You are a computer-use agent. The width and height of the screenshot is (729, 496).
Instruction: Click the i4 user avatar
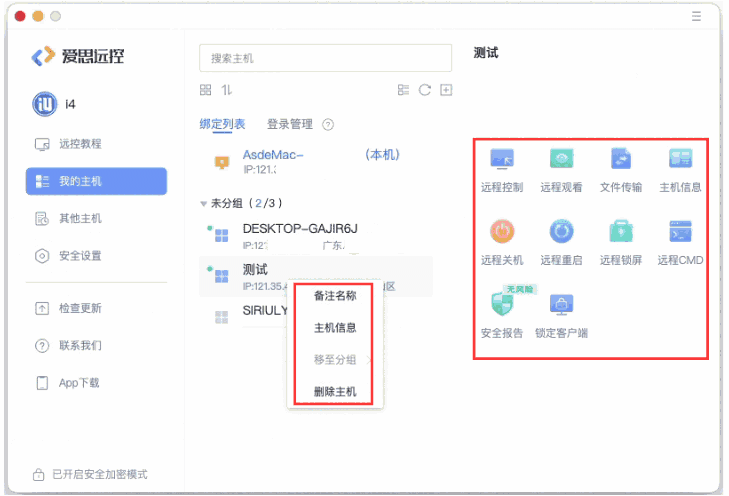pos(45,104)
